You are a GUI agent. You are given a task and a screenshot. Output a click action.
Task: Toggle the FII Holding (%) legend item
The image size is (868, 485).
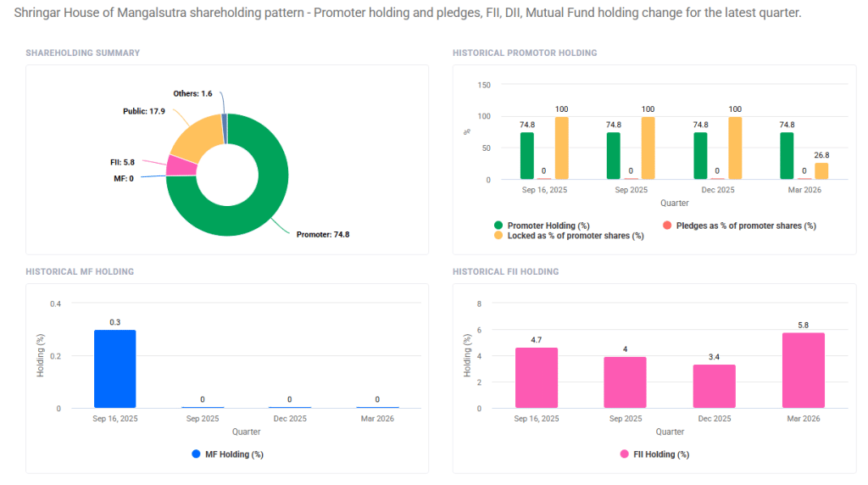coord(661,454)
